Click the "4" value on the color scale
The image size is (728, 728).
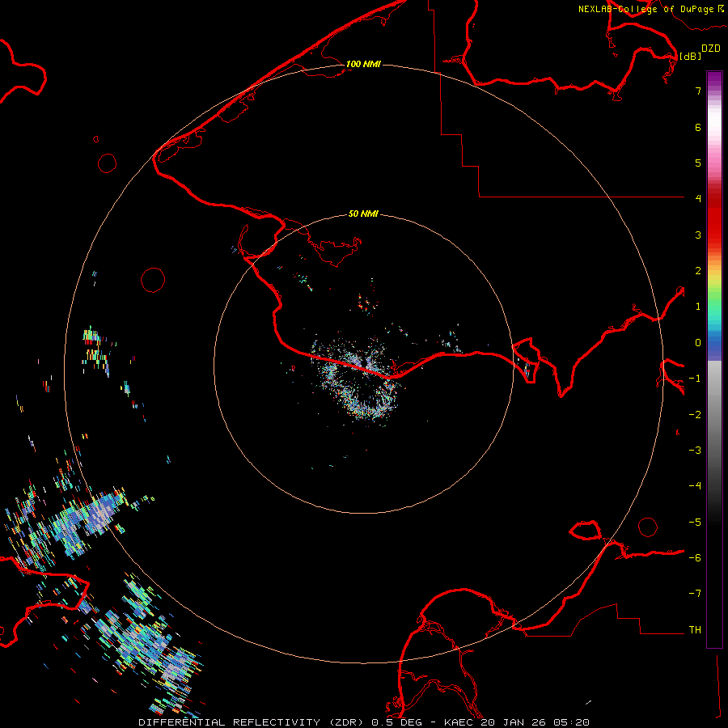698,199
